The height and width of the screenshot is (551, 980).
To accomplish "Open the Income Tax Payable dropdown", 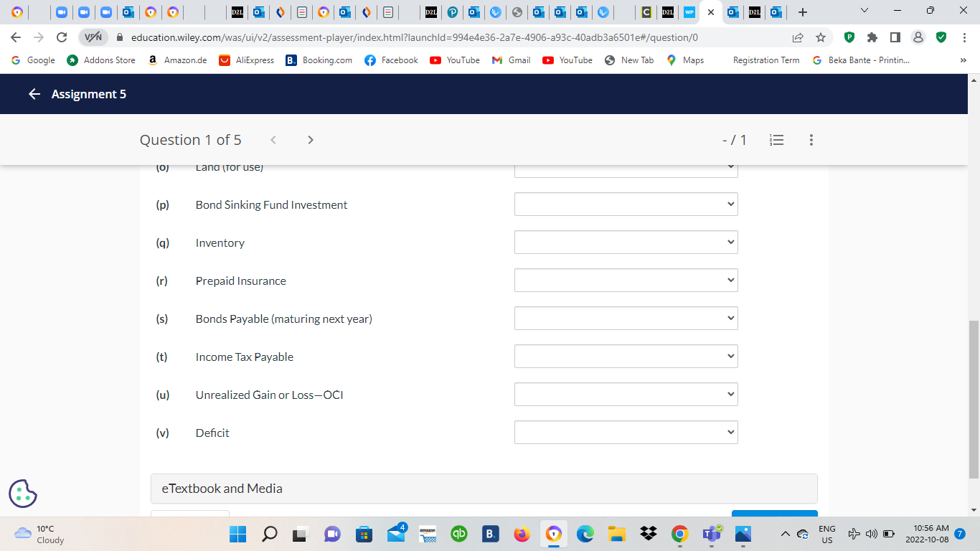I will coord(626,357).
